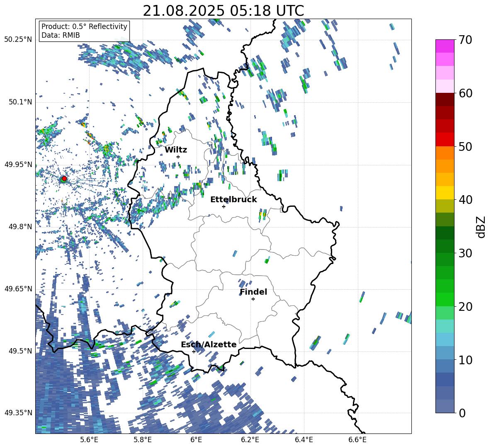The image size is (491, 448).
Task: Click the title 21.08.2025 05:18 UTC
Action: click(223, 11)
